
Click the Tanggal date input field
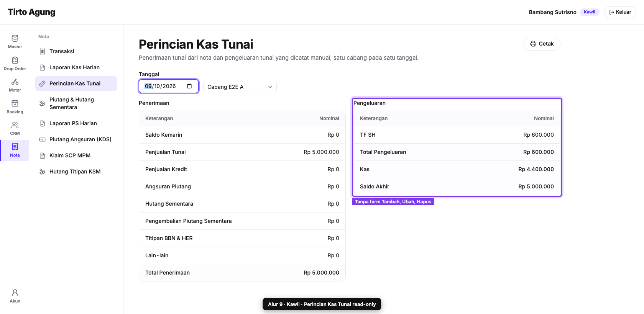169,86
